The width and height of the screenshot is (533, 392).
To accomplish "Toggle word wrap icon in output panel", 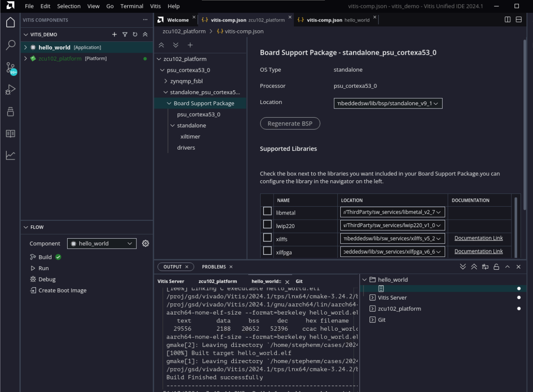I will [485, 267].
